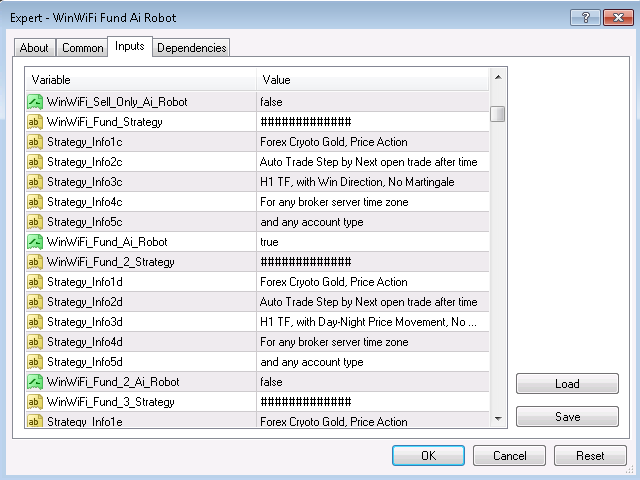Click the string icon beside WinWiFi_Fund_3_Strategy

coord(35,402)
